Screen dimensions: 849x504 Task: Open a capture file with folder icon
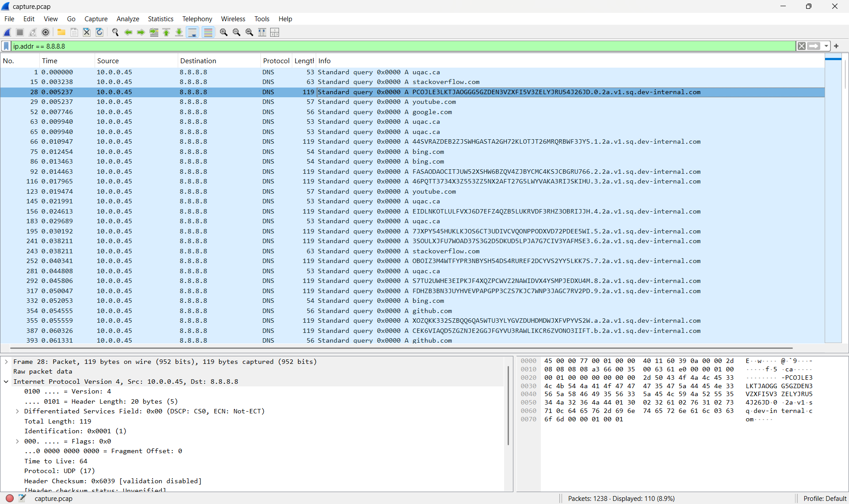click(61, 32)
